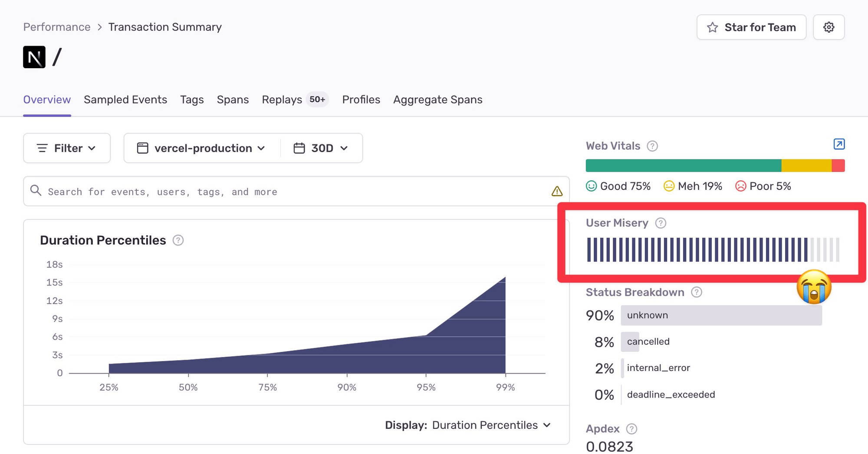Open the 30D date range dropdown
Screen dimensions: 868x454
click(x=321, y=148)
